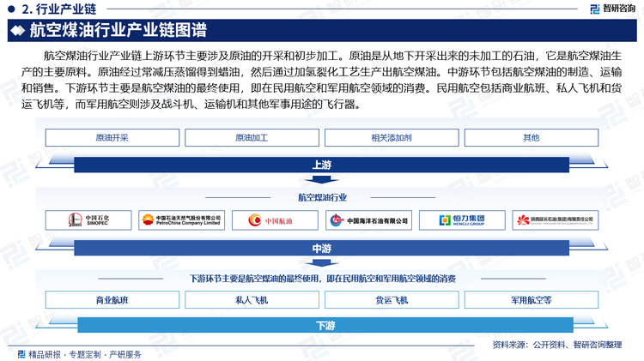Click the 智研咨询 logo at top right
This screenshot has height=361, width=644.
pyautogui.click(x=613, y=9)
